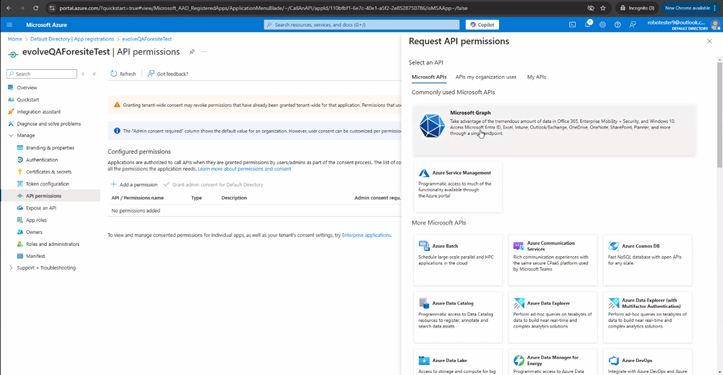The height and width of the screenshot is (375, 723).
Task: Open evolveQAForesiteTest breadcrumb link
Action: pyautogui.click(x=147, y=39)
